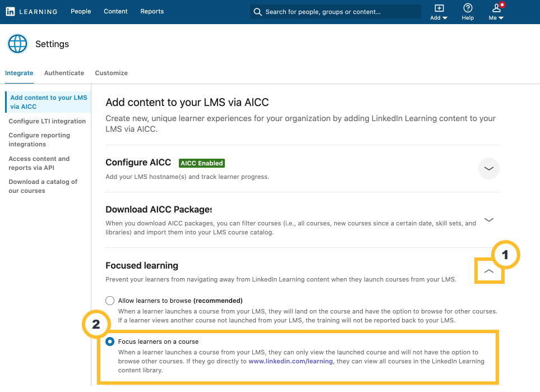
Task: Select the Allow learners to browse option
Action: [x=110, y=301]
